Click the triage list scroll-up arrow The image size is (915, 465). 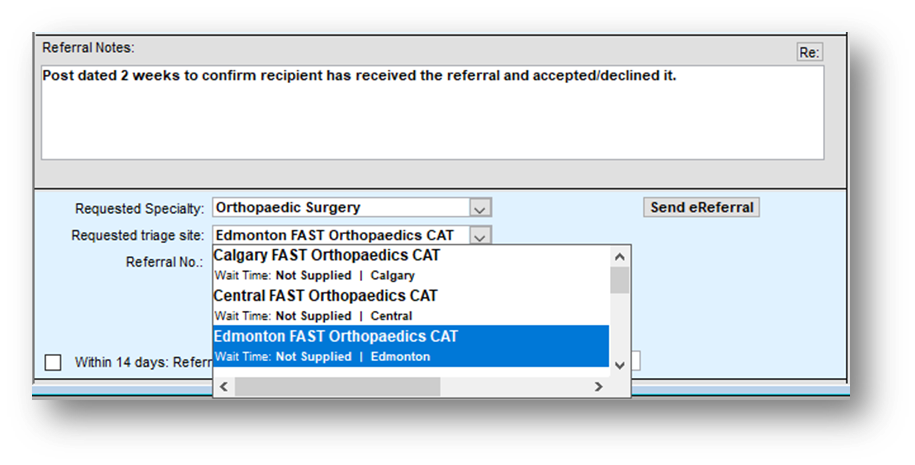click(620, 256)
